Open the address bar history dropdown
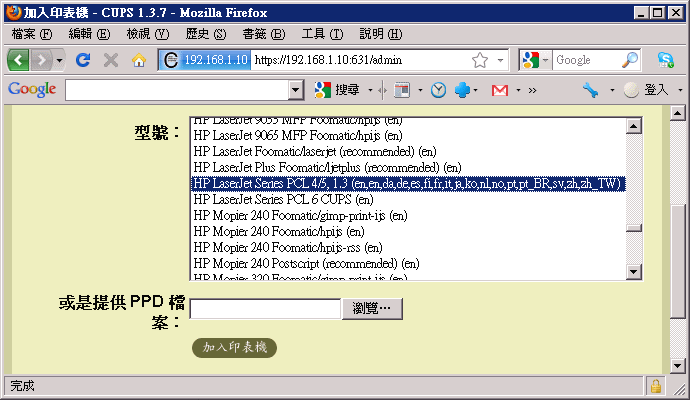Image resolution: width=690 pixels, height=400 pixels. click(500, 60)
